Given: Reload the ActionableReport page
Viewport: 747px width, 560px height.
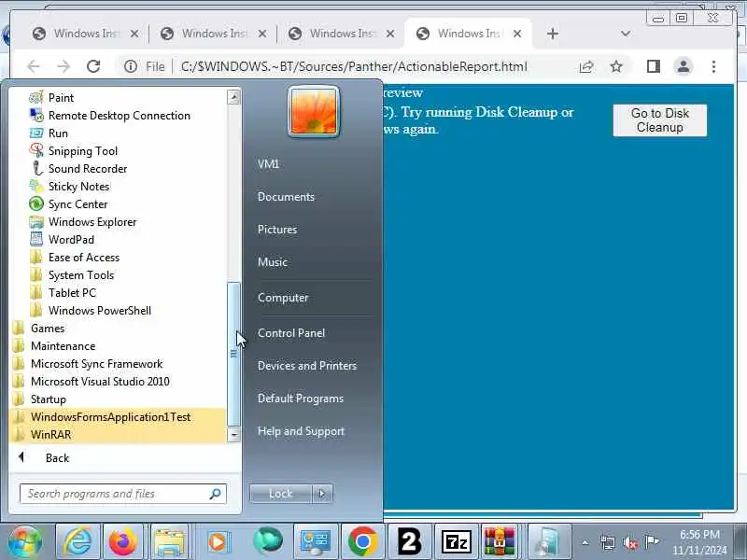Looking at the screenshot, I should tap(93, 66).
